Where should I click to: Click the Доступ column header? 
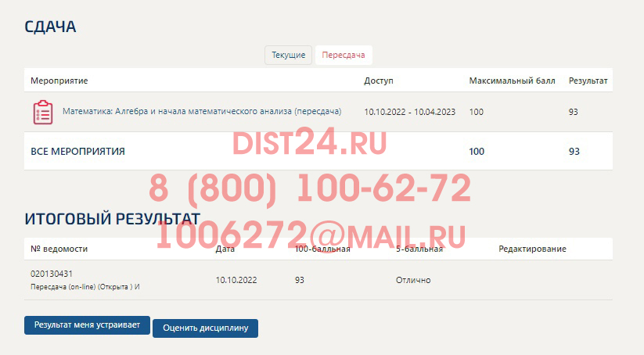point(379,81)
